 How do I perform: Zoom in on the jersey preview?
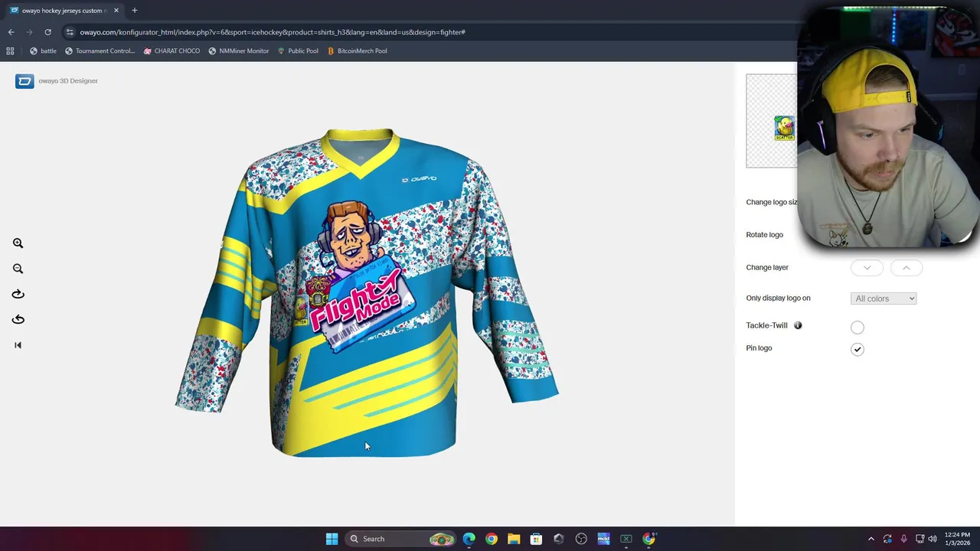(18, 243)
